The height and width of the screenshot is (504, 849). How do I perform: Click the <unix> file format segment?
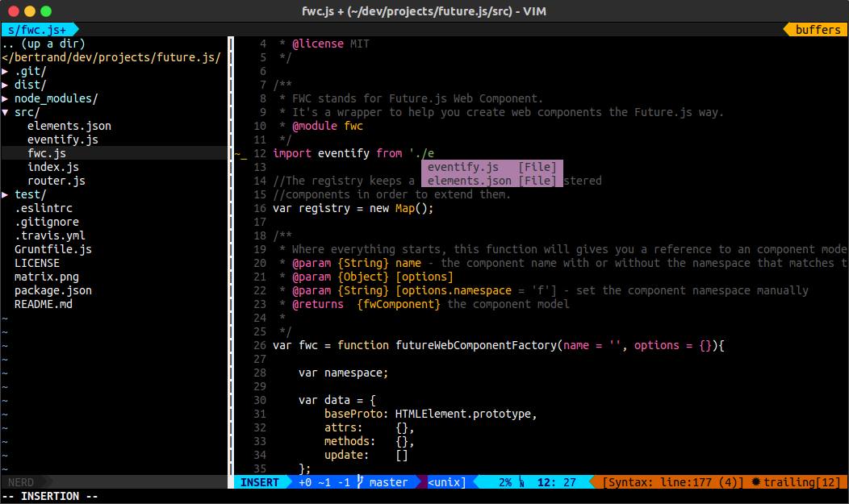(445, 481)
